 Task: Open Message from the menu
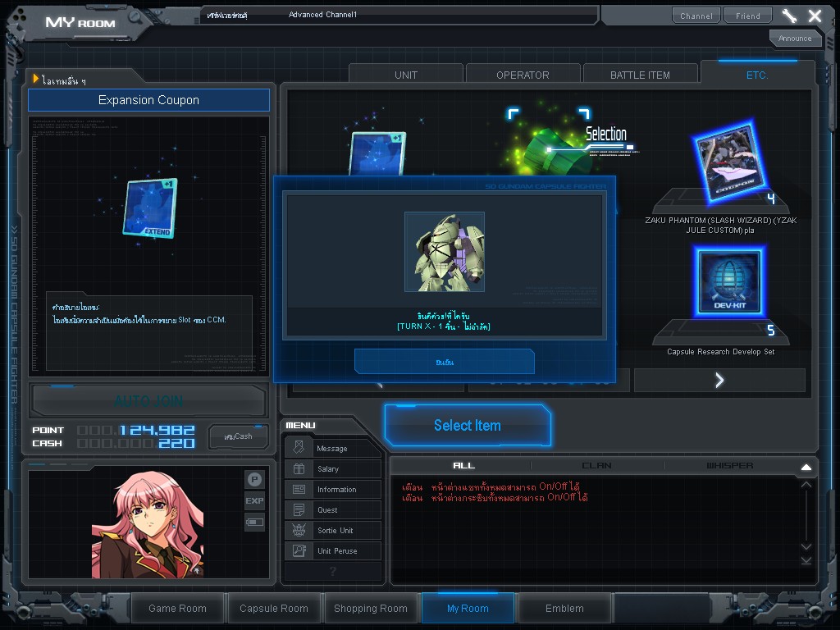(x=333, y=449)
